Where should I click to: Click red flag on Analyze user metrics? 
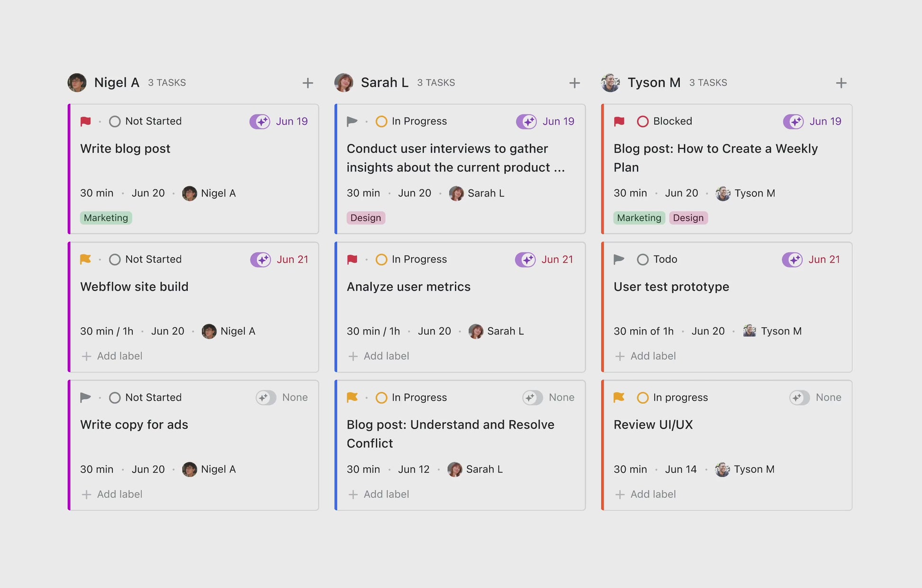click(352, 259)
